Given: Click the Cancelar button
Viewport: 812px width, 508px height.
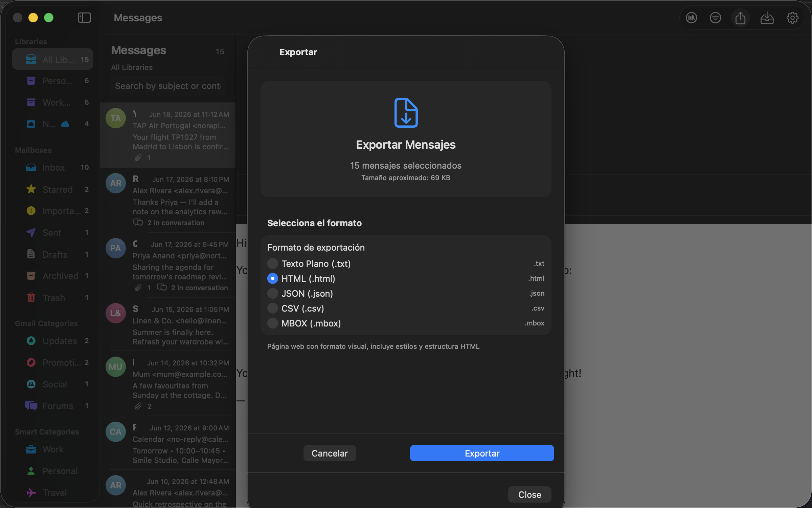Looking at the screenshot, I should coord(330,453).
